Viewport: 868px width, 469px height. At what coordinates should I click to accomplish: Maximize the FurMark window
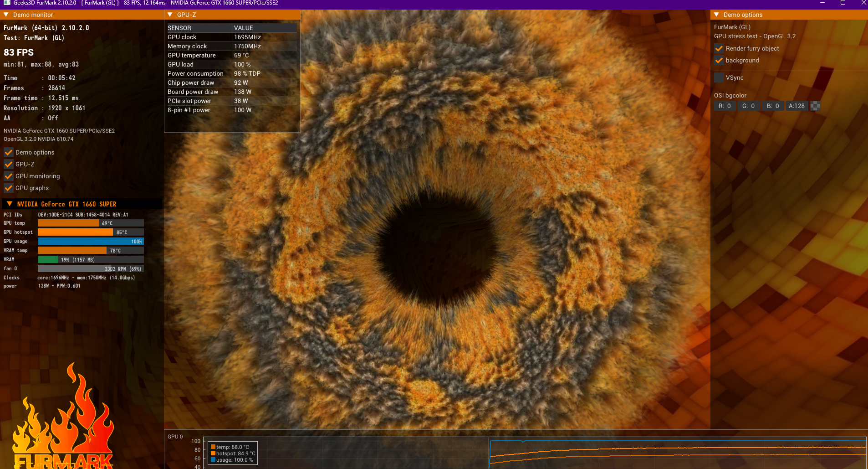tap(843, 3)
